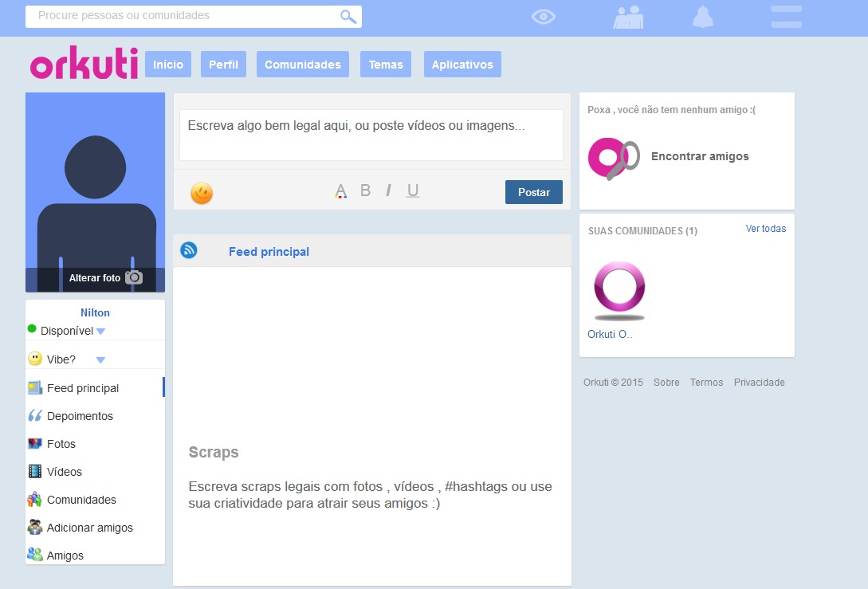Open the Comunidades tab in navigation
868x589 pixels.
pos(303,65)
